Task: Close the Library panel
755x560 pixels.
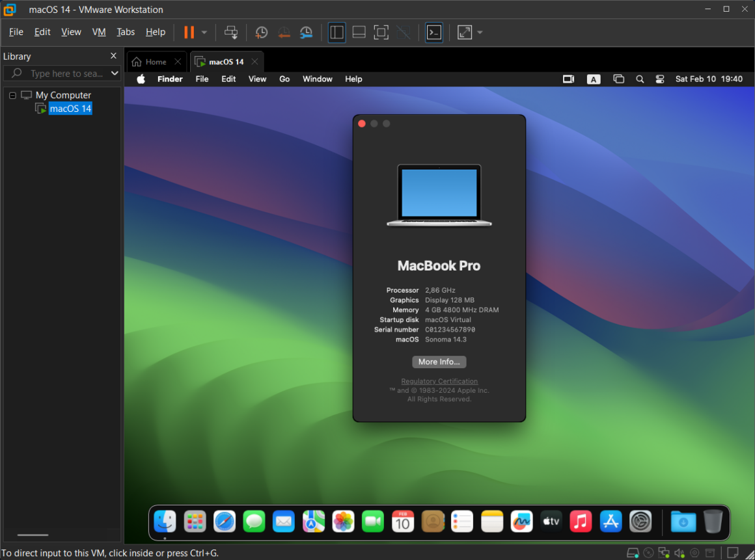Action: coord(114,56)
